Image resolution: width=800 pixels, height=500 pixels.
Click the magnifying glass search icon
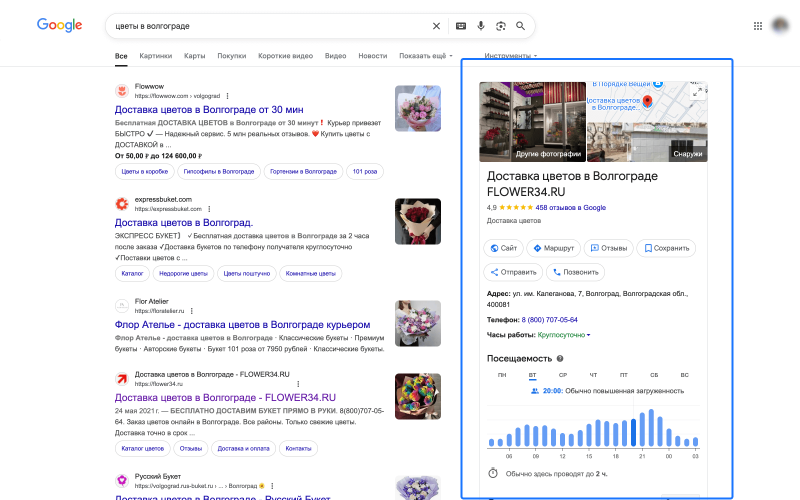(x=521, y=26)
